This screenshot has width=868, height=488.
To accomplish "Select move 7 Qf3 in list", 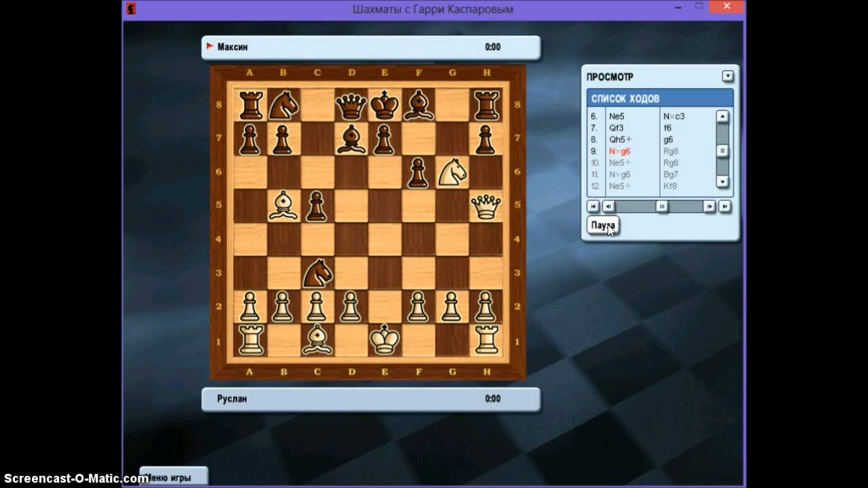I will [616, 128].
